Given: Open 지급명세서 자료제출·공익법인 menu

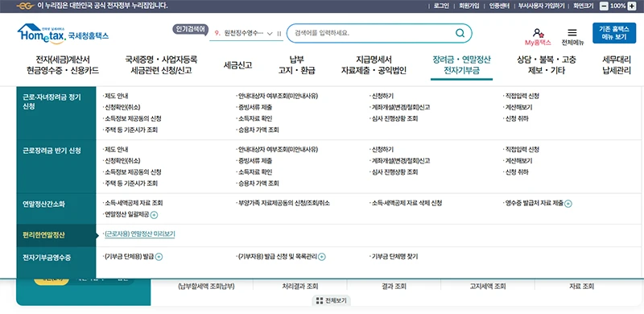Looking at the screenshot, I should (x=374, y=65).
